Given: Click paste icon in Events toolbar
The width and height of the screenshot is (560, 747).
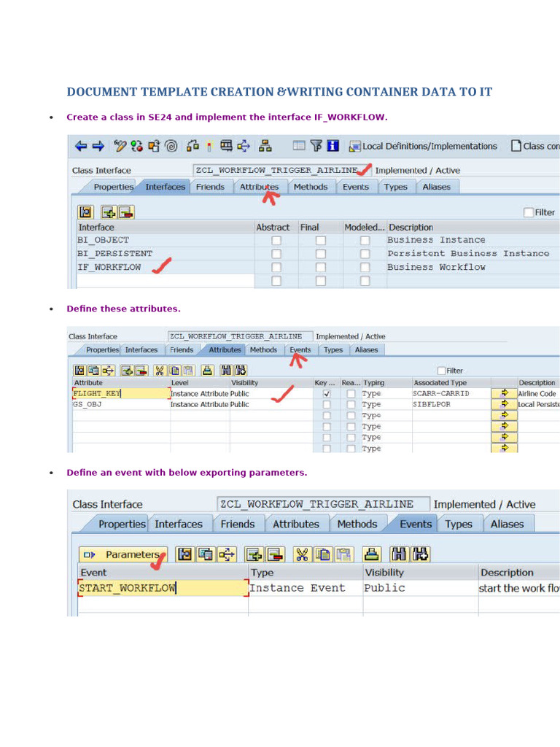Looking at the screenshot, I should (x=343, y=554).
